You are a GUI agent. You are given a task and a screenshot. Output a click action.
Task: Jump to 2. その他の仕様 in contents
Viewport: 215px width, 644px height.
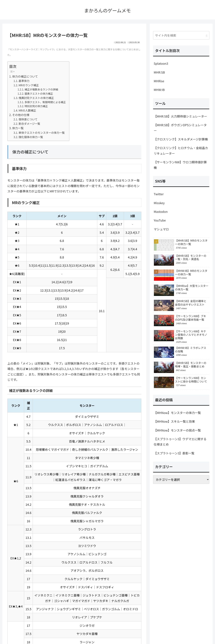[19, 115]
